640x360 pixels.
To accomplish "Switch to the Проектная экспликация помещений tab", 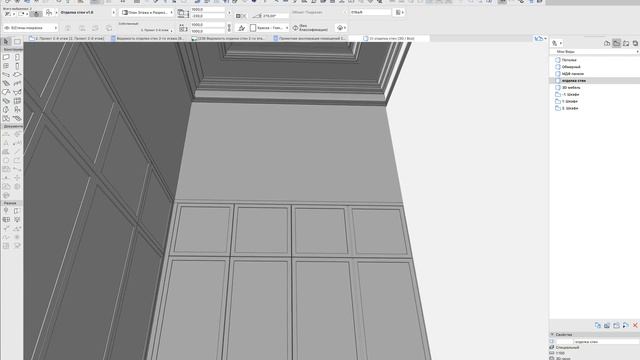I will coord(309,38).
